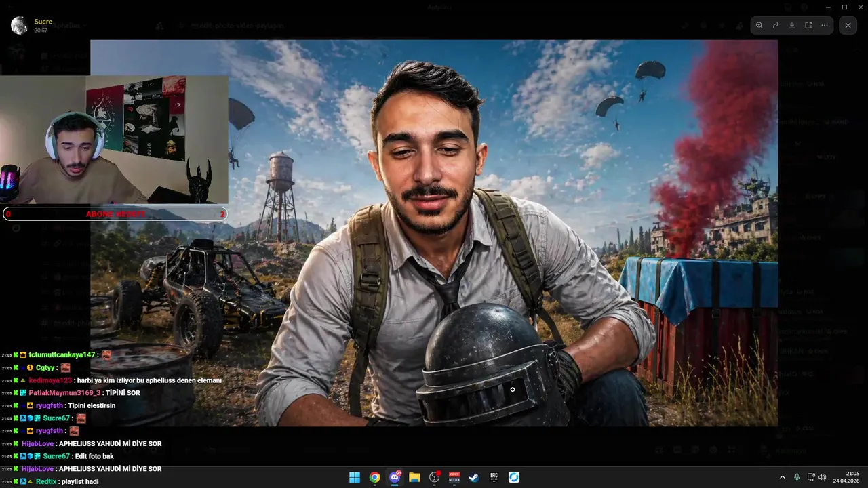The height and width of the screenshot is (488, 868).
Task: Forward the image using the curved arrow icon
Action: click(x=776, y=25)
